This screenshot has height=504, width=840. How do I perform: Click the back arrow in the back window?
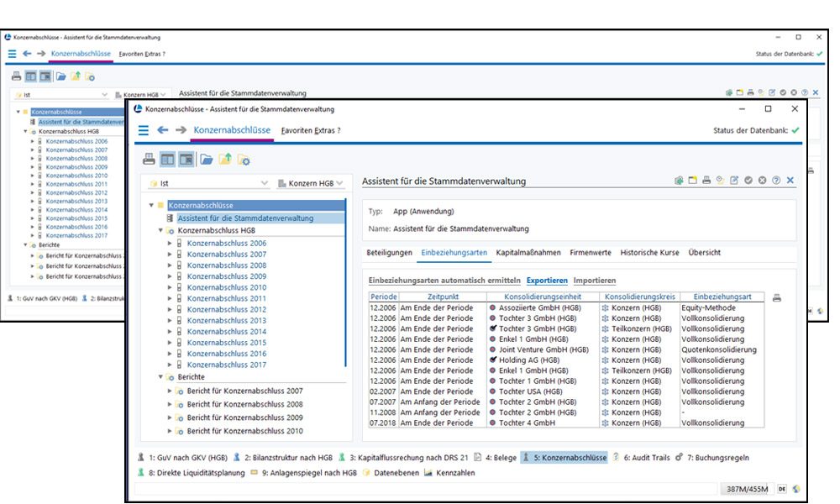pos(27,54)
